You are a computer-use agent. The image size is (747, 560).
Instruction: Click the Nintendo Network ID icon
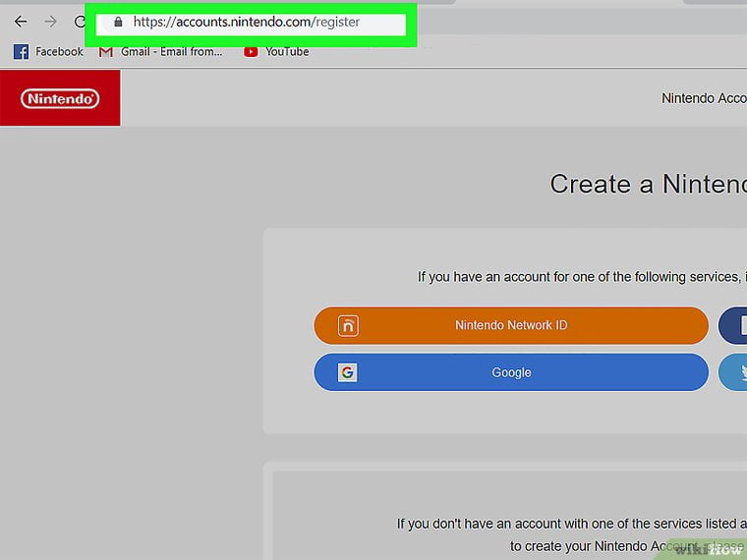pos(348,326)
